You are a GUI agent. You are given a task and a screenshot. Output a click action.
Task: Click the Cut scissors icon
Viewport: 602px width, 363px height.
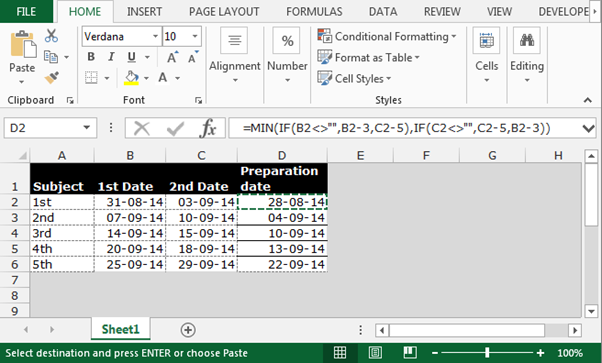tap(51, 36)
